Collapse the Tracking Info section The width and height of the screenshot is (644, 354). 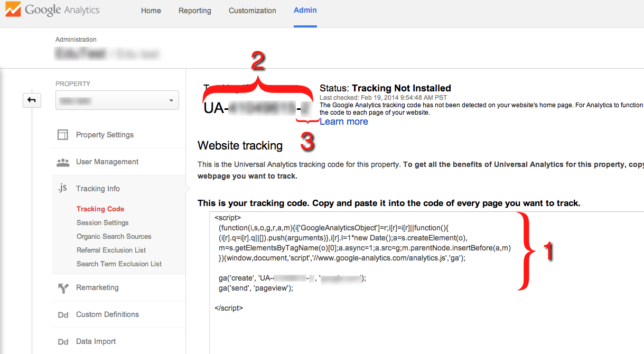point(98,188)
